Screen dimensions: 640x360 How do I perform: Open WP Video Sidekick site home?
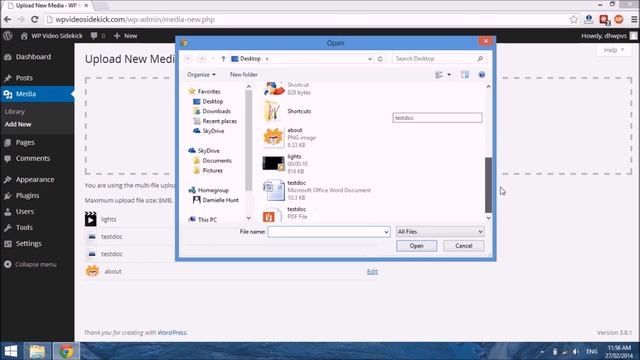pyautogui.click(x=51, y=36)
